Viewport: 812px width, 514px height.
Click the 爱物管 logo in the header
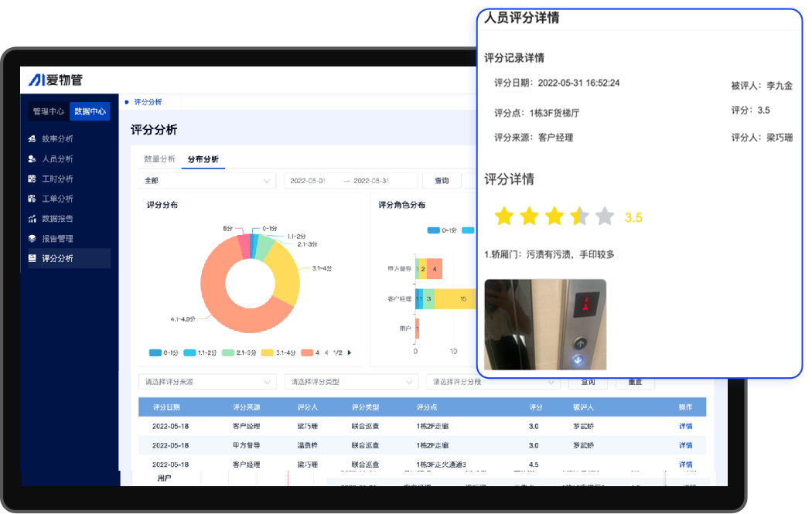[x=56, y=80]
